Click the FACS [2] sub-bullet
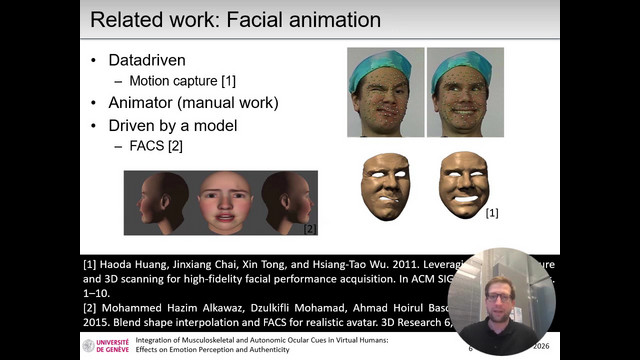640x360 pixels. tap(156, 146)
